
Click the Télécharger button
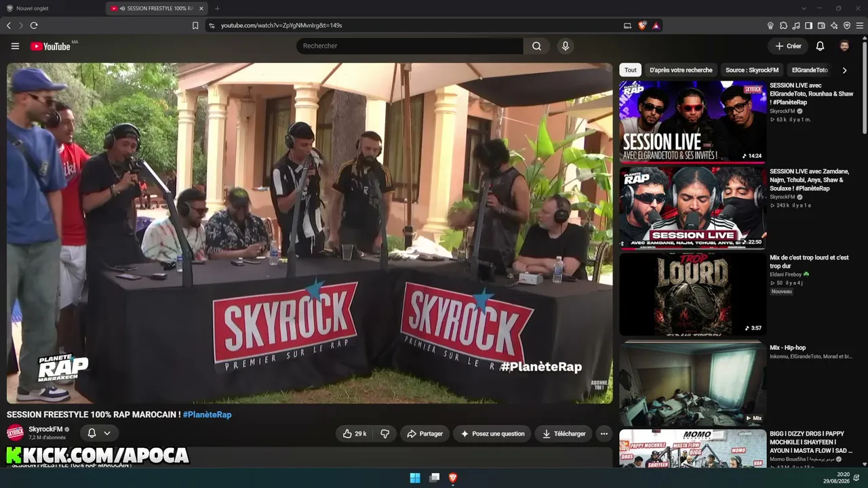point(564,434)
